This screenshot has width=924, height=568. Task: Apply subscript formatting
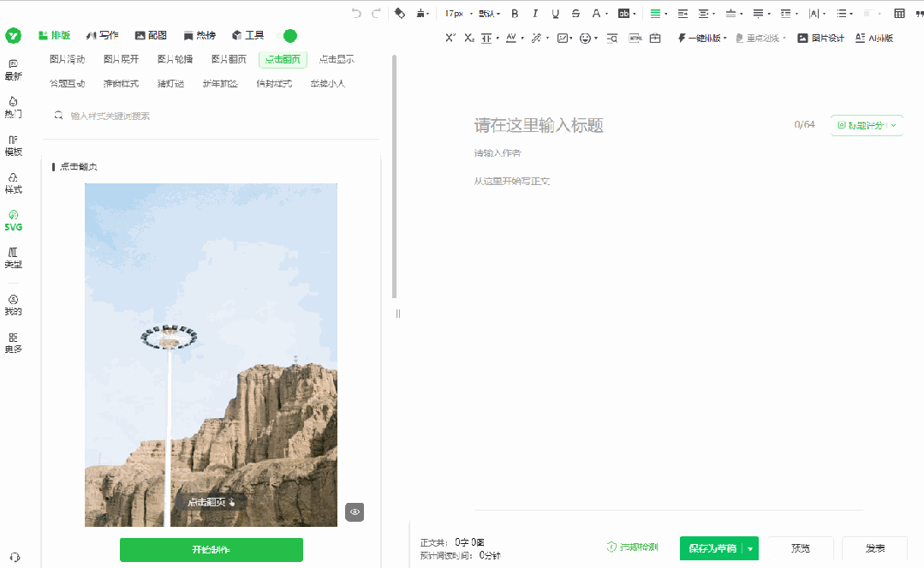pyautogui.click(x=468, y=38)
